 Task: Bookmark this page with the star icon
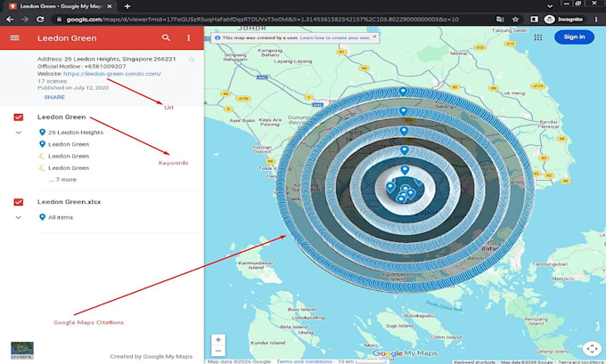click(x=515, y=20)
